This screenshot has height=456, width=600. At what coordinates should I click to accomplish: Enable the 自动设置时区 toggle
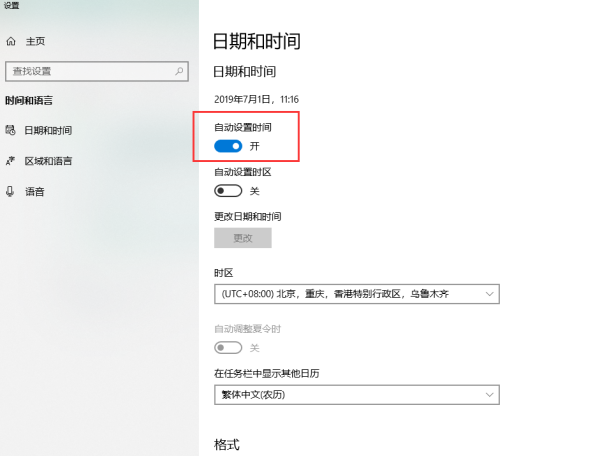click(x=228, y=191)
